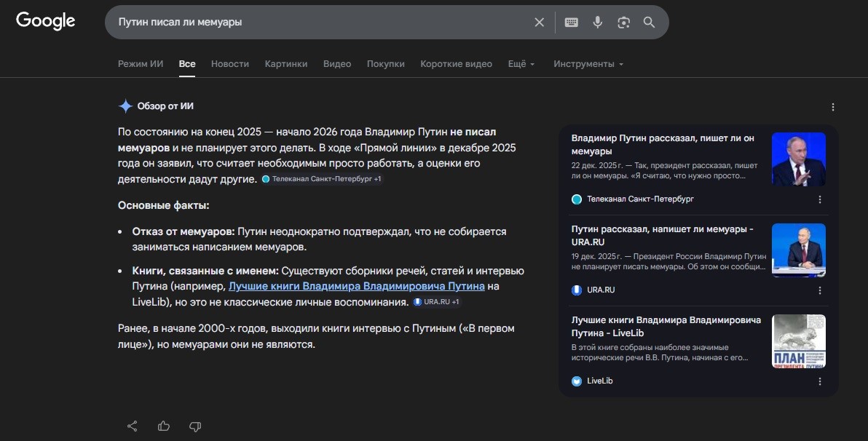
Task: Open options for URA.RU source
Action: (820, 290)
